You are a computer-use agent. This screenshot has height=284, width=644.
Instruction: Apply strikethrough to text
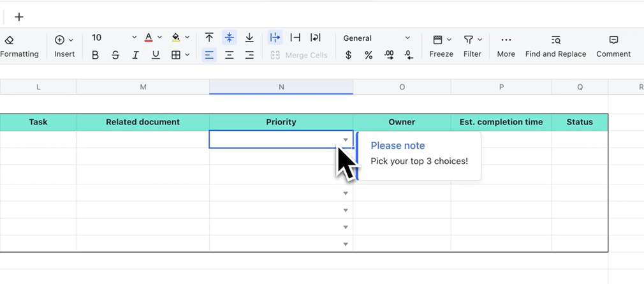(x=115, y=56)
